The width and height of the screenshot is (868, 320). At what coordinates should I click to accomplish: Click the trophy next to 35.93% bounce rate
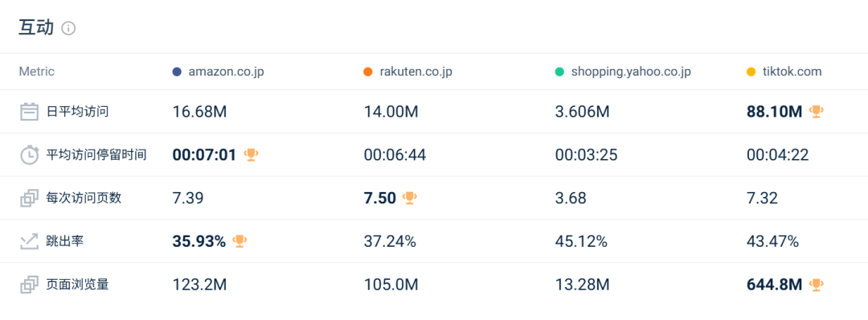click(240, 241)
